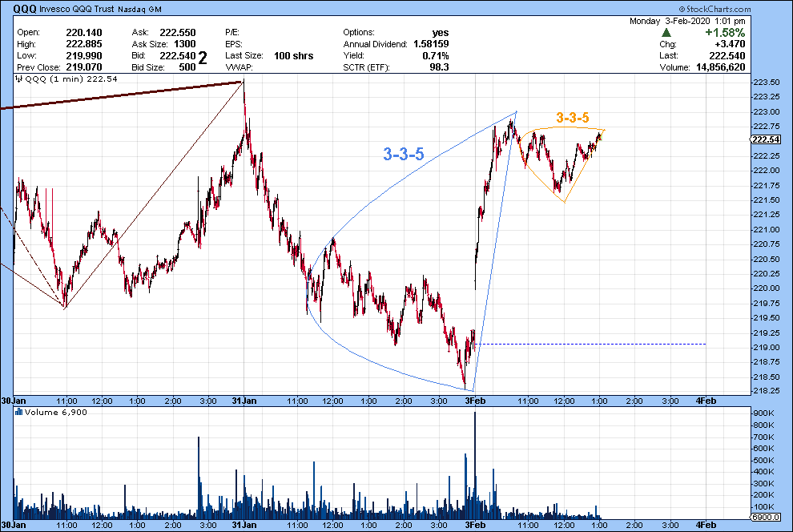Screen dimensions: 793x532
Task: Click the EPS label
Action: [234, 44]
